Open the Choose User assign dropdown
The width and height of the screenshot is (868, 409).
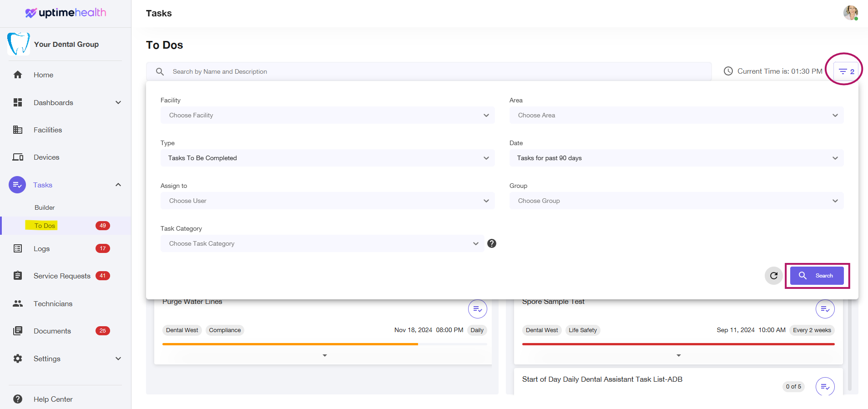click(328, 201)
